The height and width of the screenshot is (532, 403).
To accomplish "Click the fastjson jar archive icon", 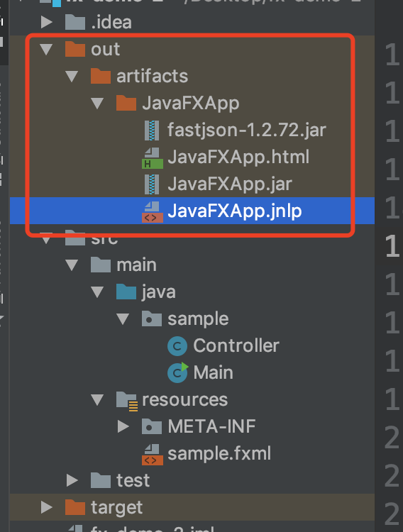I will [x=152, y=131].
